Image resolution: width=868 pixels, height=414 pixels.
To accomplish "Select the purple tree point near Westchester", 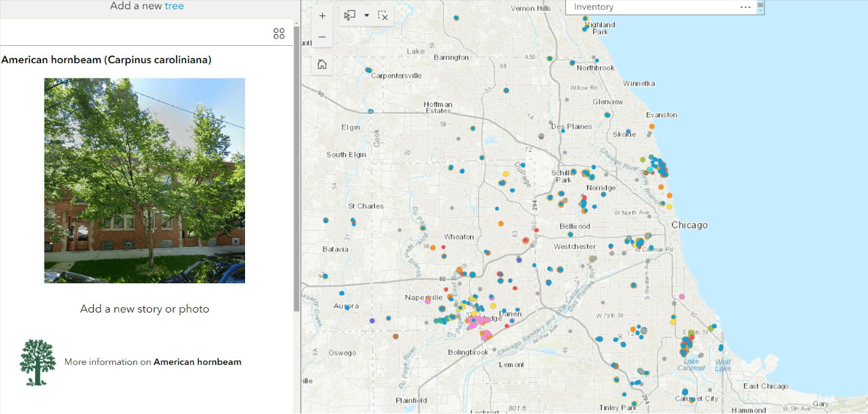I will 519,261.
